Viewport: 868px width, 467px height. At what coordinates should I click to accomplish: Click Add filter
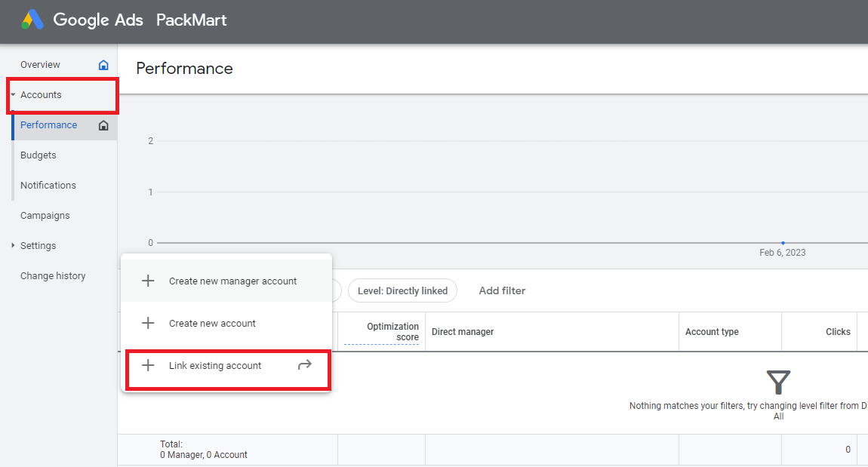[502, 290]
